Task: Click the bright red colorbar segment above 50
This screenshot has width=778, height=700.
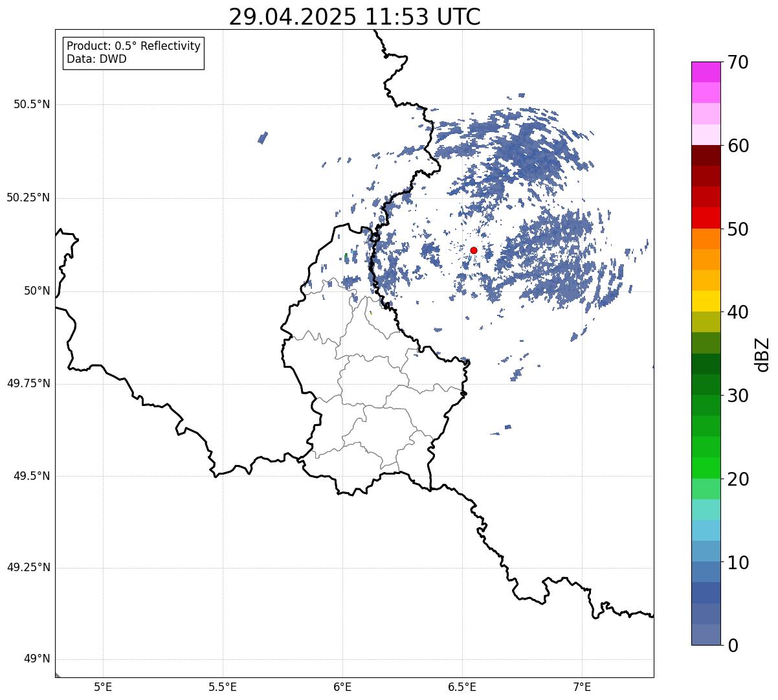Action: 706,218
